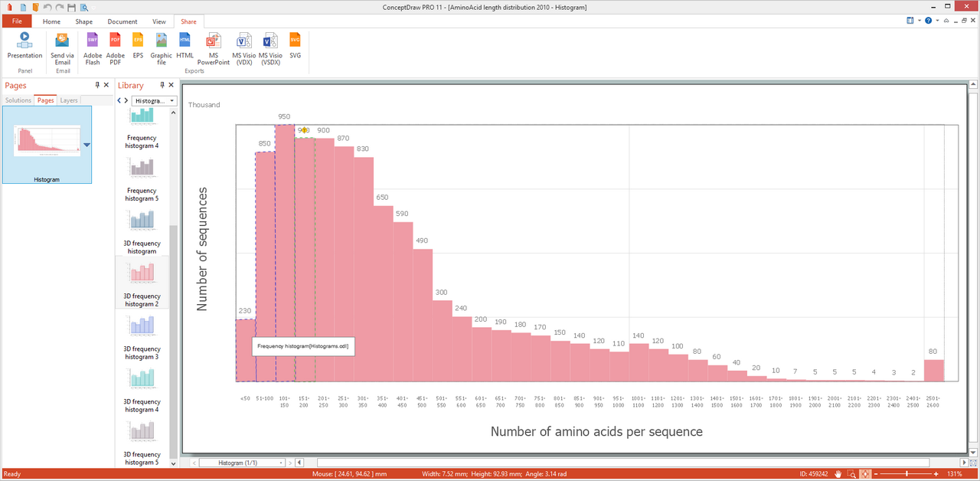Collapse the ribbon with the up arrow
Screen dimensions: 980x481
(x=946, y=21)
